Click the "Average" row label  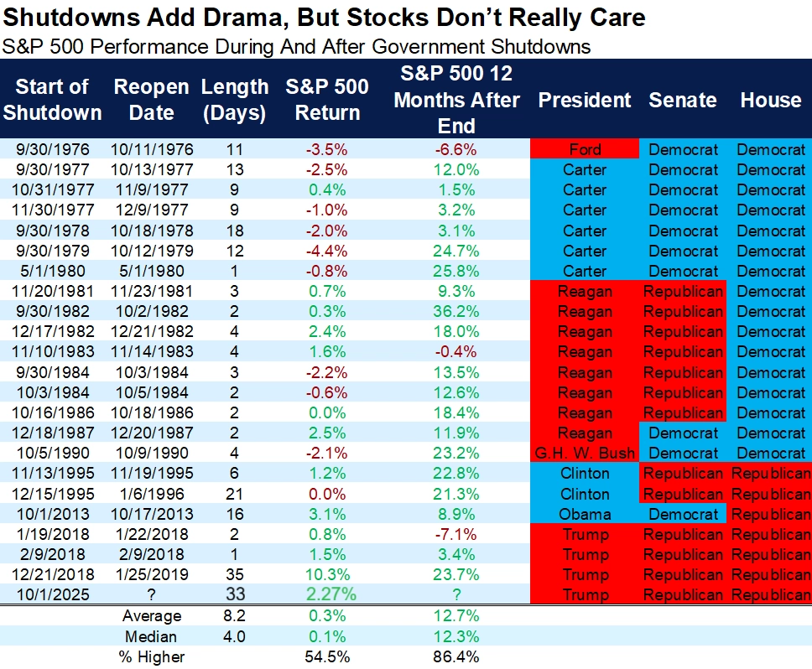click(x=152, y=617)
